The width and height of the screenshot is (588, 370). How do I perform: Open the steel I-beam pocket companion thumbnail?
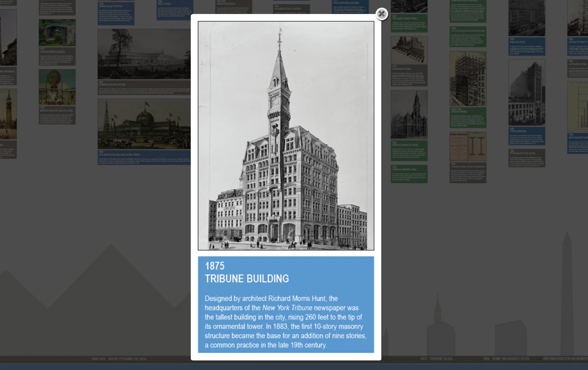468,147
